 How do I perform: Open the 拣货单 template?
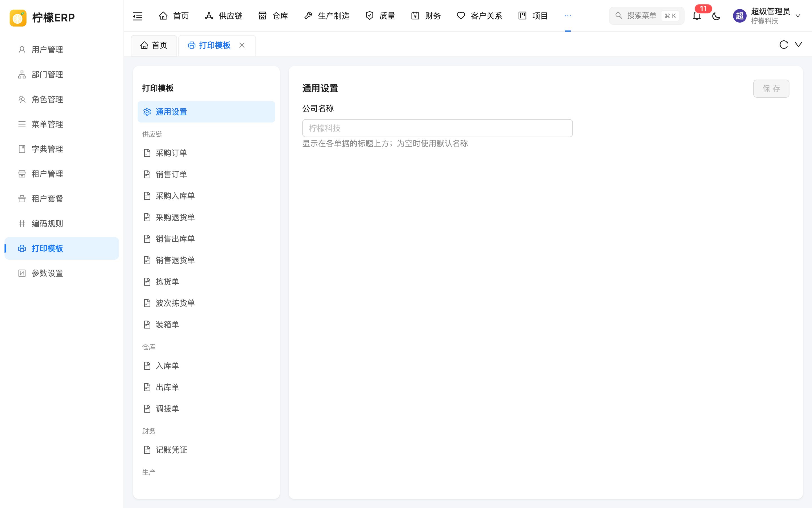pyautogui.click(x=206, y=282)
